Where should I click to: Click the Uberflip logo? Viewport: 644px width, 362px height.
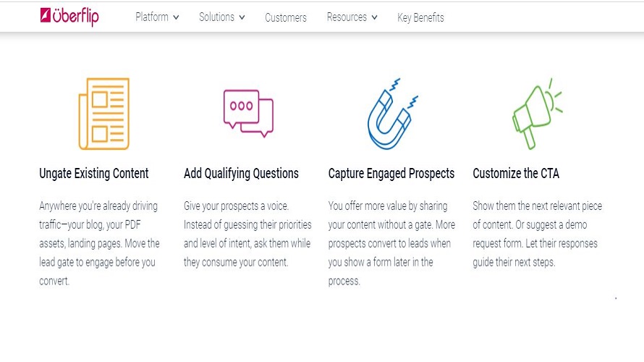pos(69,17)
